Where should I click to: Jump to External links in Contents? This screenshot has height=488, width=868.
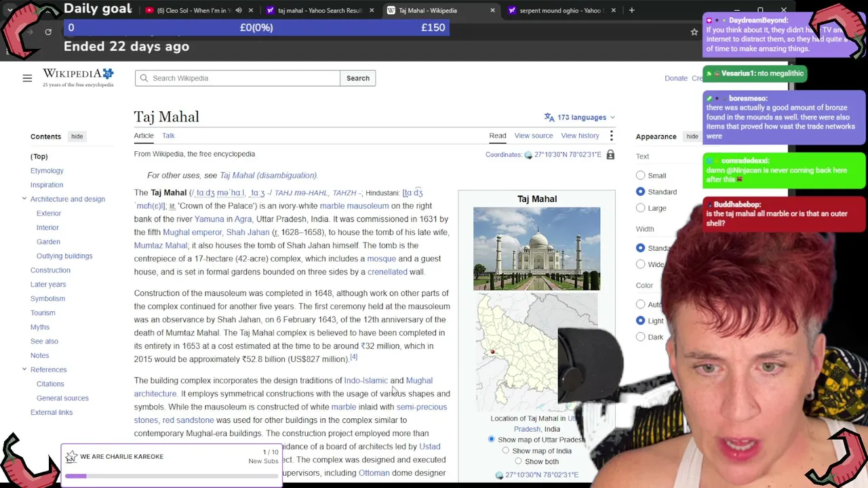pos(52,413)
